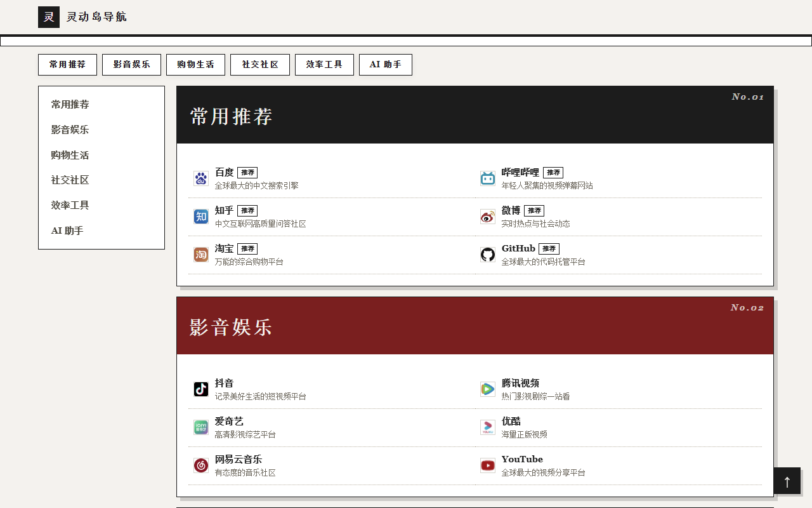Open the Taobao 淘 icon
The width and height of the screenshot is (812, 508).
coord(201,255)
